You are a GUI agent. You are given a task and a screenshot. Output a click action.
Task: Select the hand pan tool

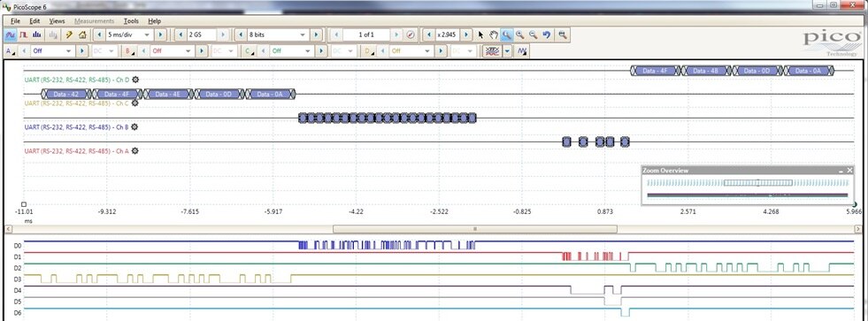click(x=493, y=34)
